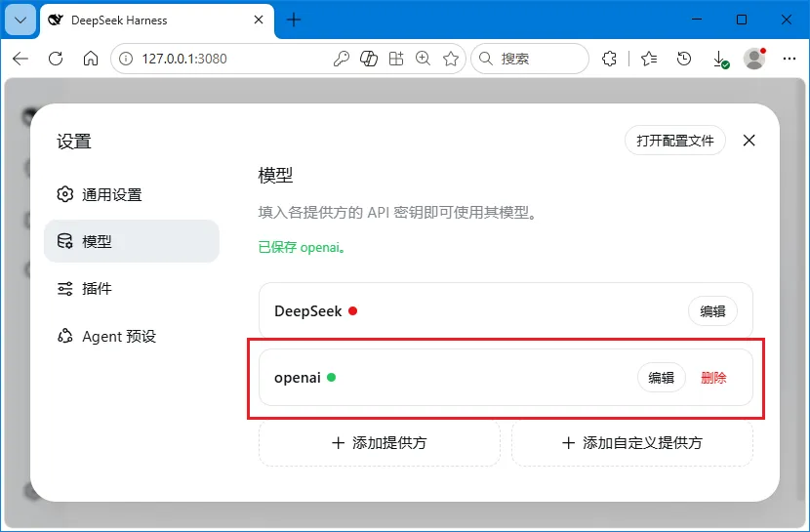Click the Agent 预设 icon
This screenshot has width=810, height=532.
[65, 336]
